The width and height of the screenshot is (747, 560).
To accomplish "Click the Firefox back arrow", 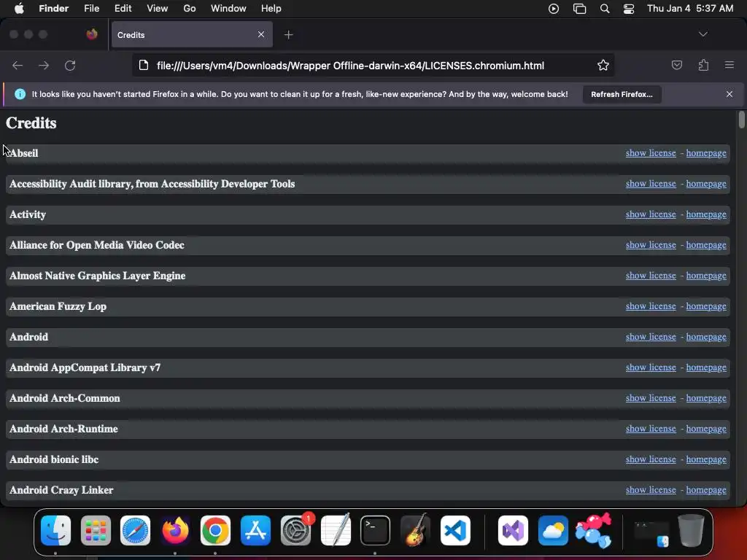I will 18,65.
